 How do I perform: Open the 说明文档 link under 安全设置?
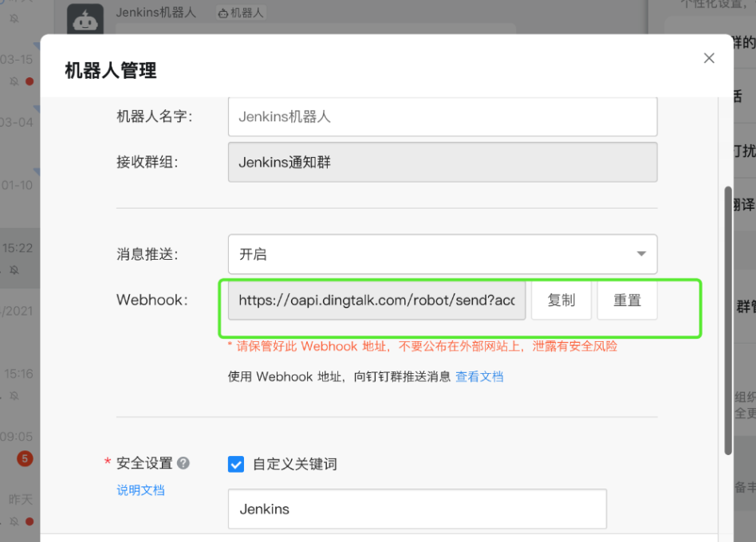tap(141, 490)
